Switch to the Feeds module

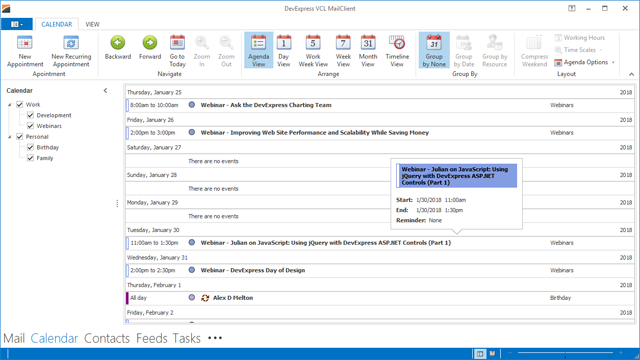152,338
